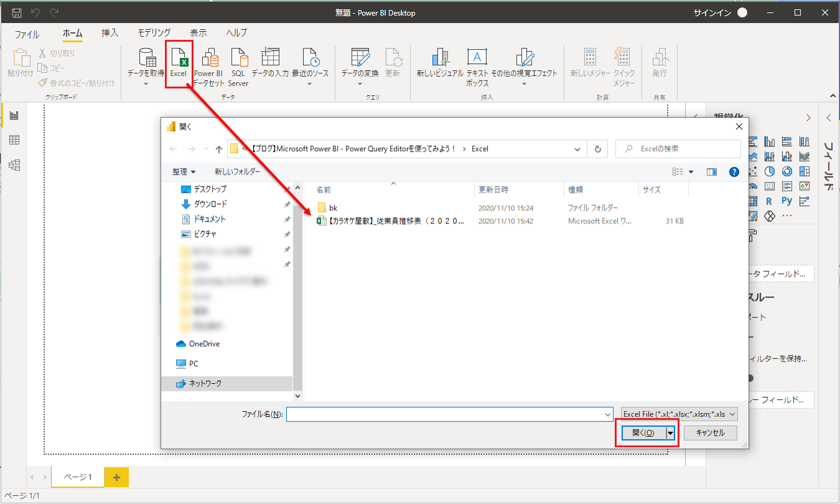Screen dimensions: 840x504
Task: Open the 整理 dropdown menu
Action: tap(184, 172)
